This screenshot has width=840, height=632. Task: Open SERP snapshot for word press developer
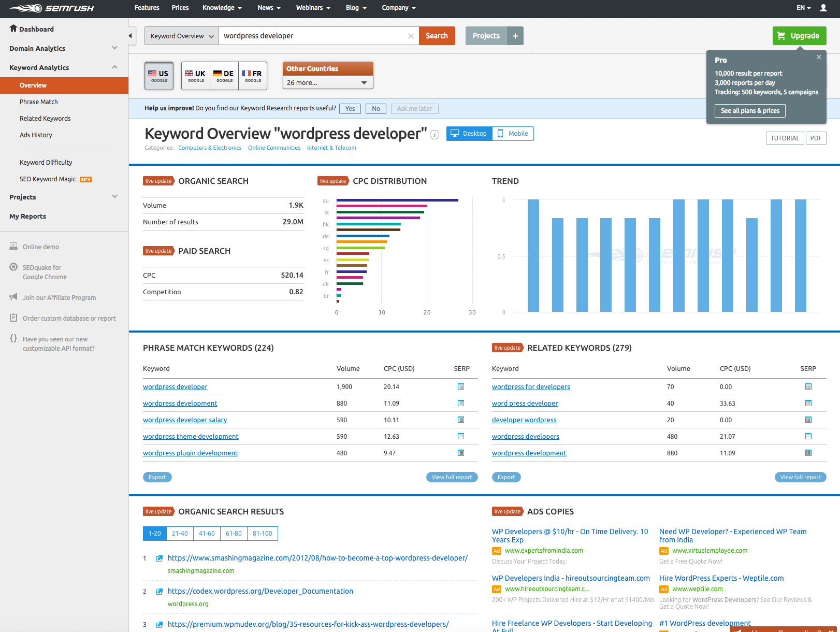coord(808,404)
